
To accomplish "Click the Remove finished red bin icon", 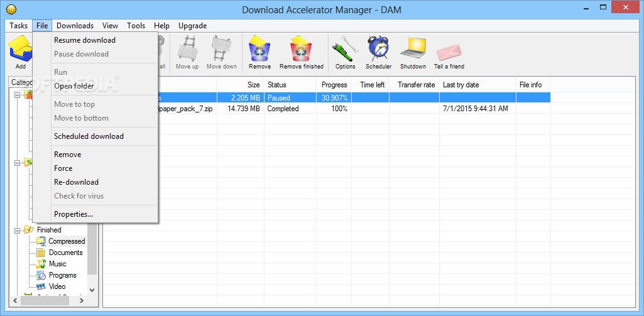I will click(x=302, y=48).
